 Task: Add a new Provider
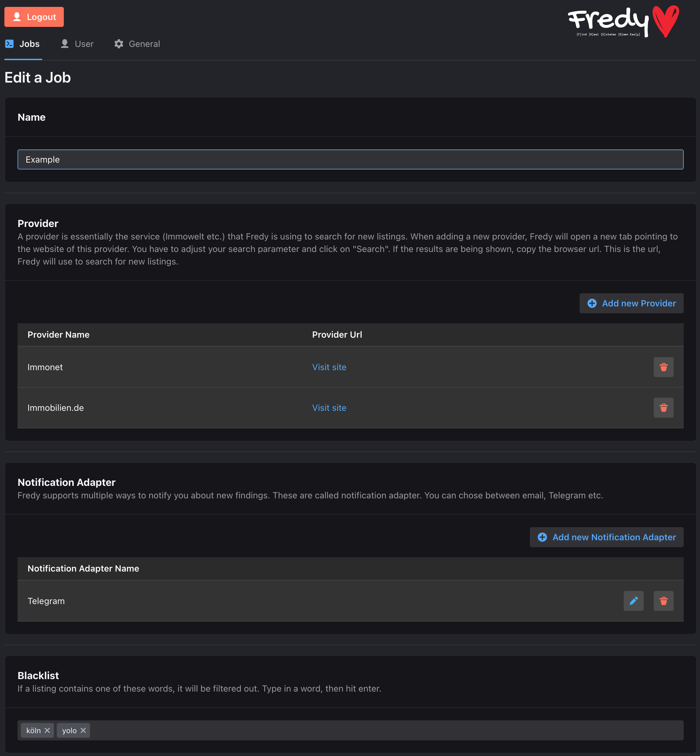(x=631, y=303)
